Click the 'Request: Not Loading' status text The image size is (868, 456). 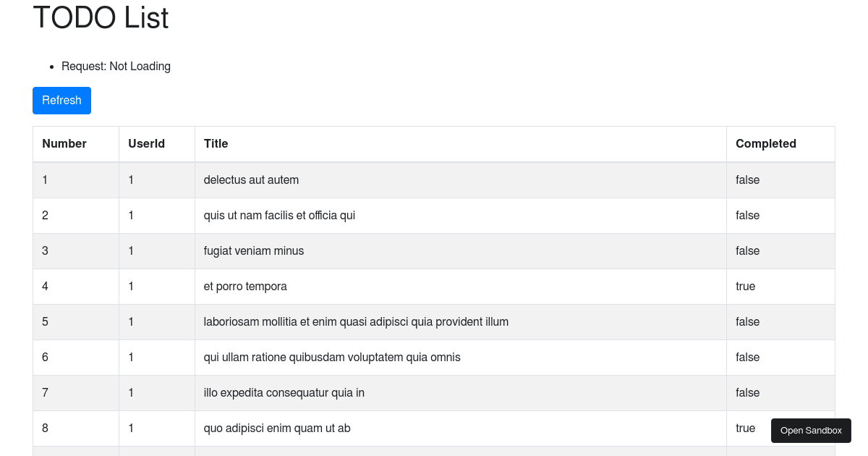tap(116, 66)
